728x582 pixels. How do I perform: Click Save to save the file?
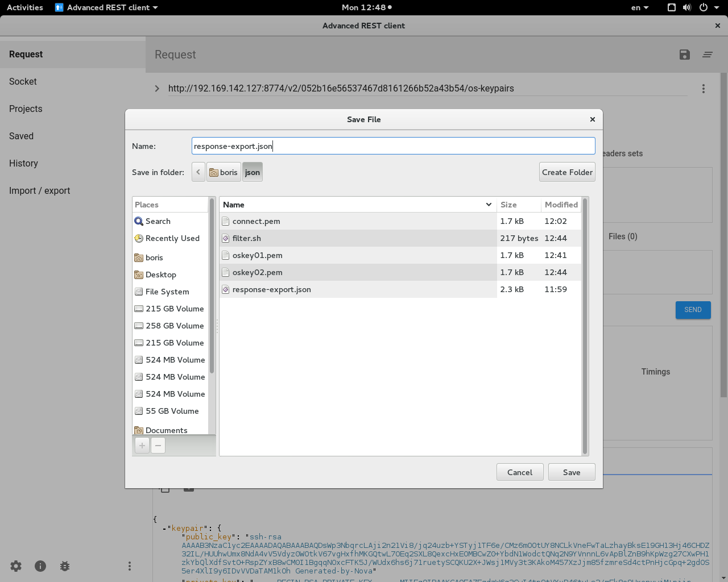click(x=572, y=472)
